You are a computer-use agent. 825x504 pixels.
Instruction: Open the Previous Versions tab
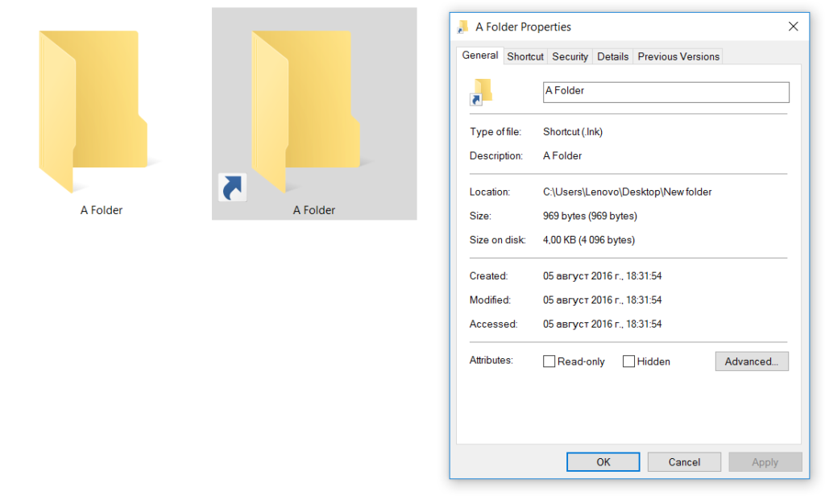click(x=678, y=56)
